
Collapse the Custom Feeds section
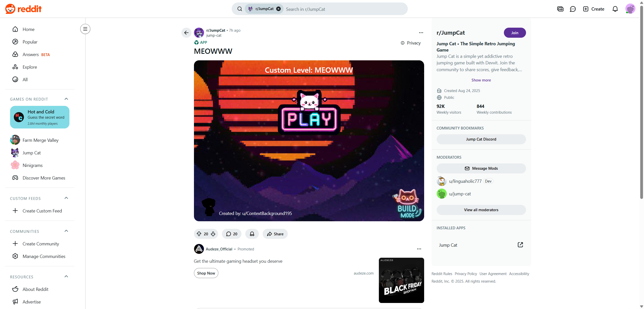click(66, 198)
